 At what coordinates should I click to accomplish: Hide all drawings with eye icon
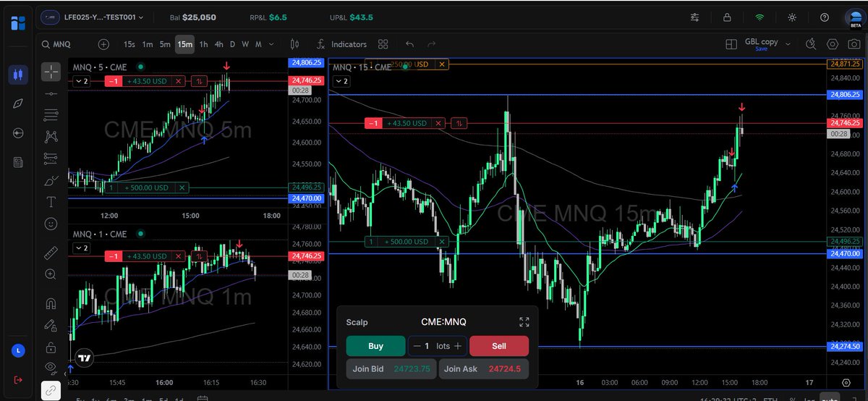(51, 368)
